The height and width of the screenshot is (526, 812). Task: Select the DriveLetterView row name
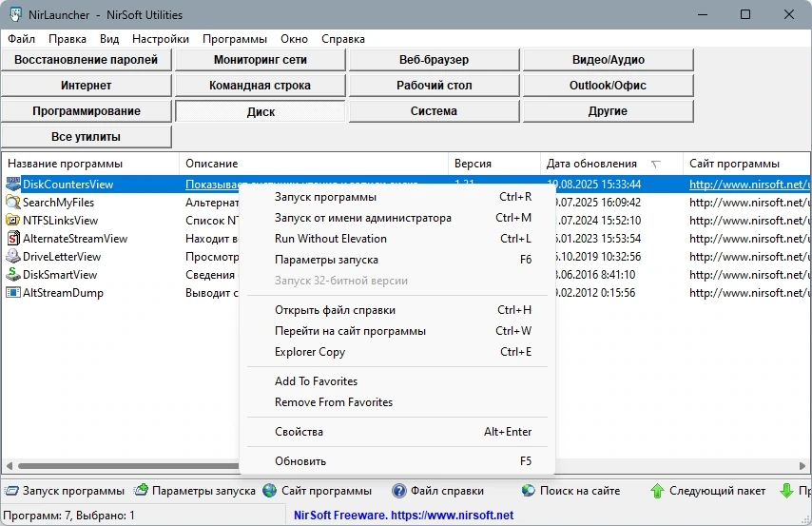click(x=62, y=257)
